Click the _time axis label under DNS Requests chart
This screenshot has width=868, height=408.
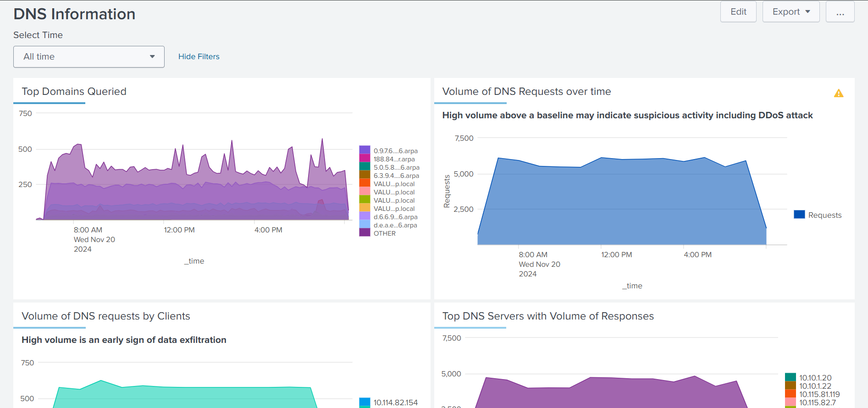point(632,286)
